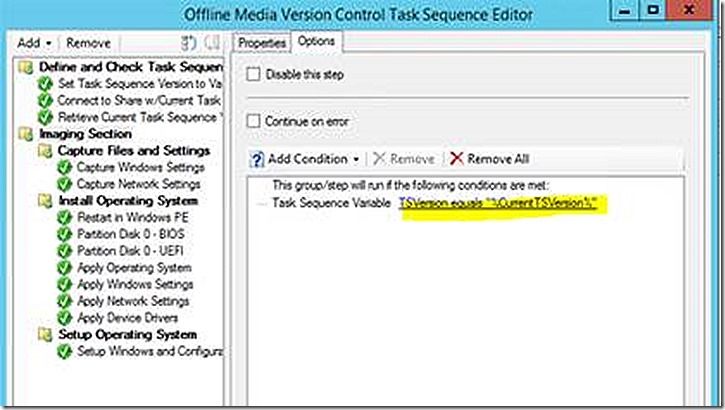
Task: Expand the Add Condition dropdown arrow
Action: (356, 159)
